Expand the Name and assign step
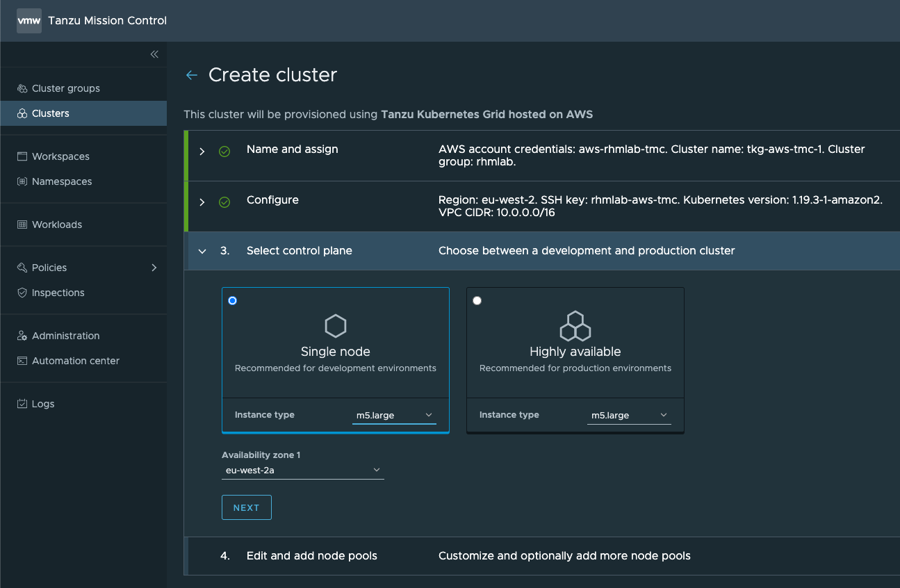900x588 pixels. (202, 152)
